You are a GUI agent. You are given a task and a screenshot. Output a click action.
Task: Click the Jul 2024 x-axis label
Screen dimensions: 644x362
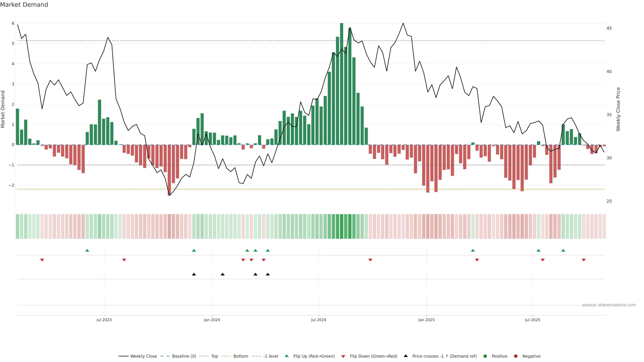pyautogui.click(x=318, y=320)
